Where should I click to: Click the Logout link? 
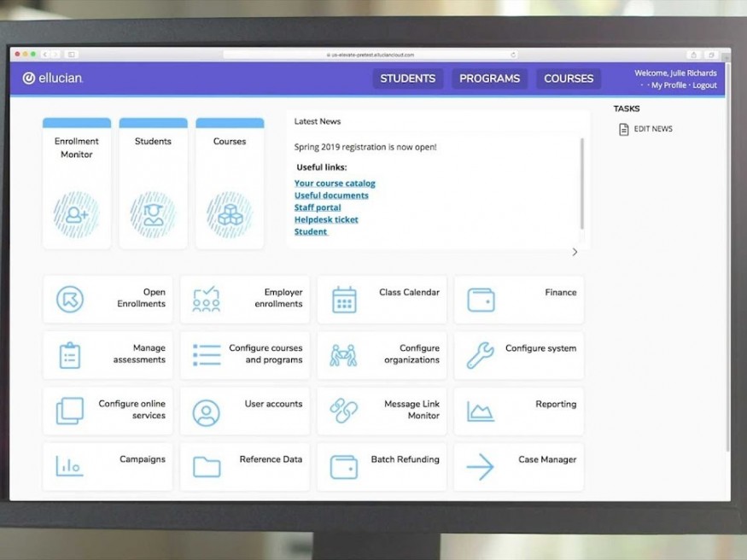point(704,85)
